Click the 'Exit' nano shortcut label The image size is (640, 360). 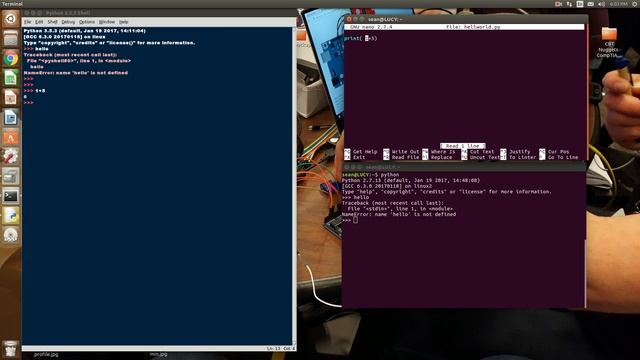[359, 157]
